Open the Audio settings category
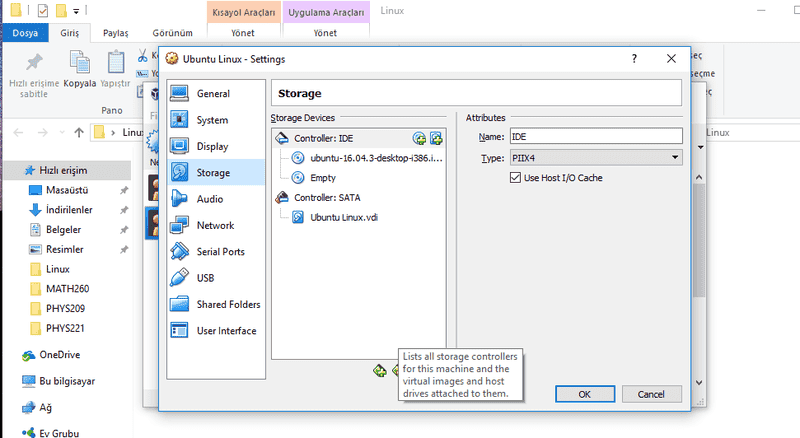 click(x=210, y=199)
